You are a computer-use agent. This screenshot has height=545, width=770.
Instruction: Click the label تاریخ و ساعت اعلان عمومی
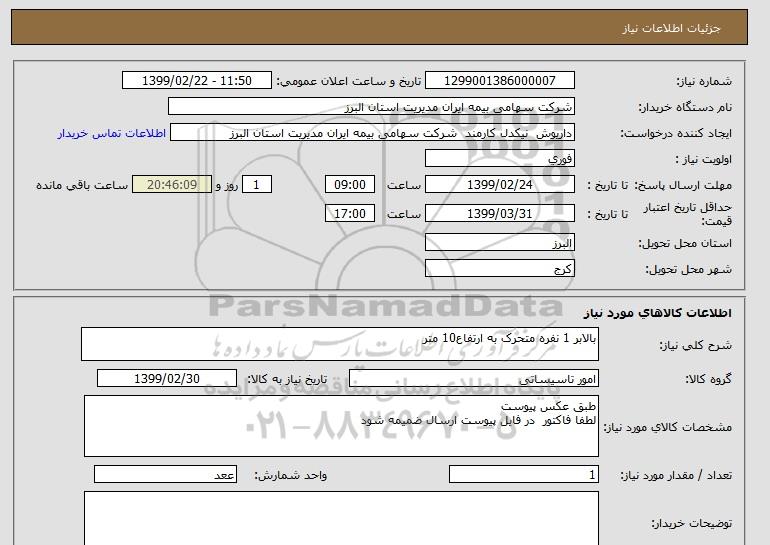coord(349,81)
